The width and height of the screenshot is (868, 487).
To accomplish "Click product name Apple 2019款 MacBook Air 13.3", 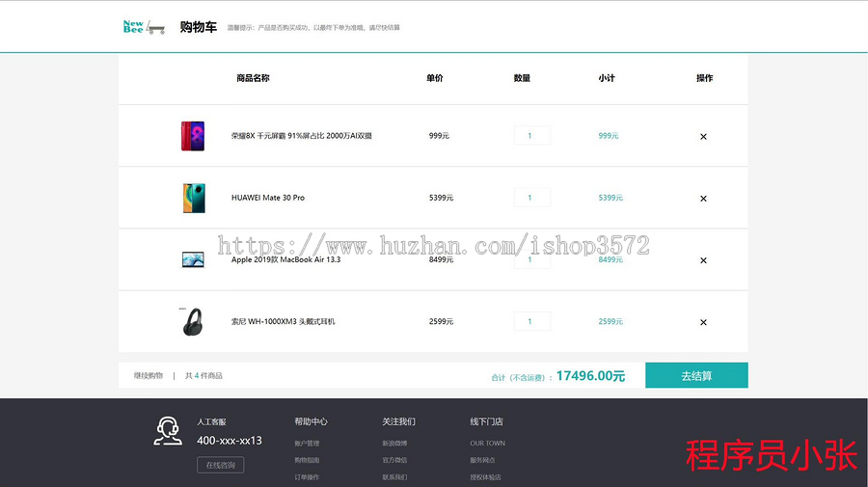I will coord(286,259).
